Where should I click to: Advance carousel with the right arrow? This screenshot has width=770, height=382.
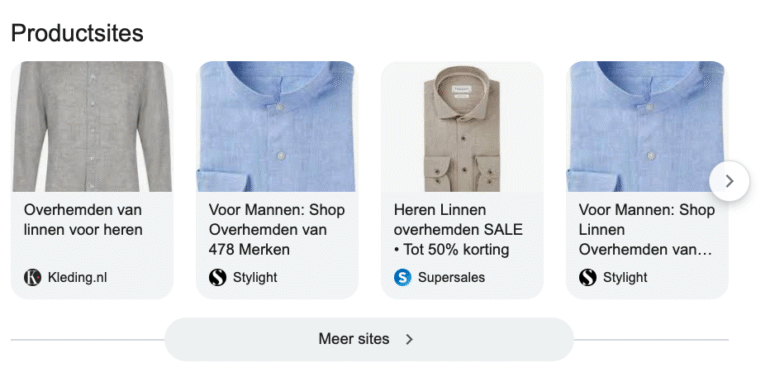(729, 181)
